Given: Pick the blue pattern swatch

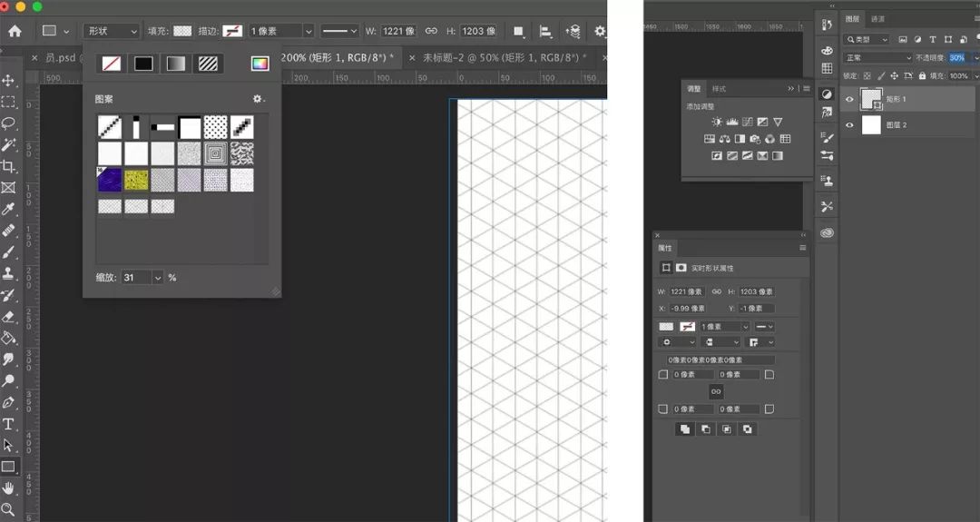Looking at the screenshot, I should click(x=110, y=180).
